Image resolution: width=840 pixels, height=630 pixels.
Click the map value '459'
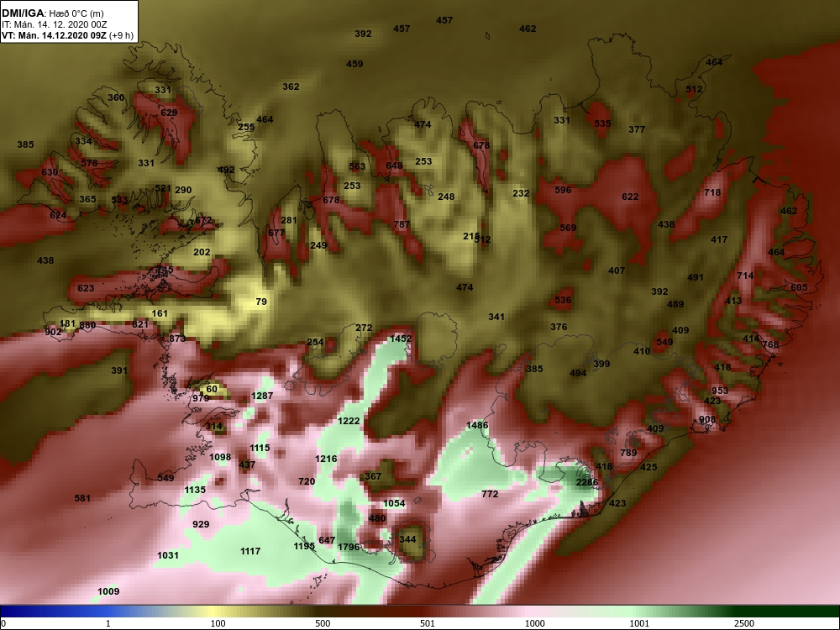coord(354,64)
